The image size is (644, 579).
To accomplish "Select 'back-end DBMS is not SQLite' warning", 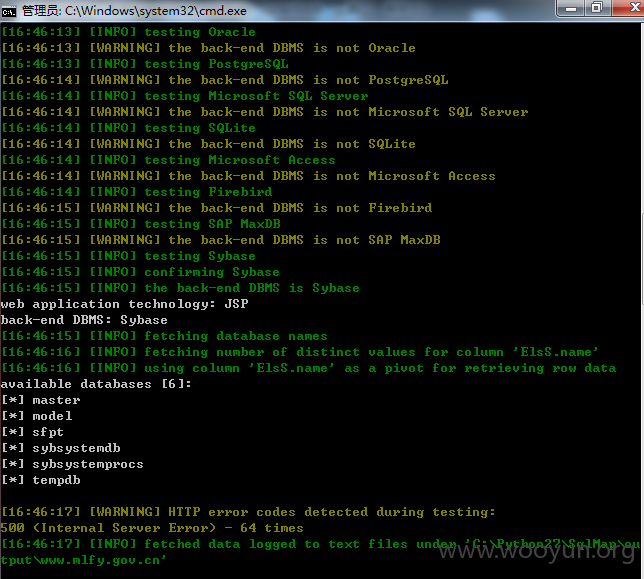I will point(208,144).
